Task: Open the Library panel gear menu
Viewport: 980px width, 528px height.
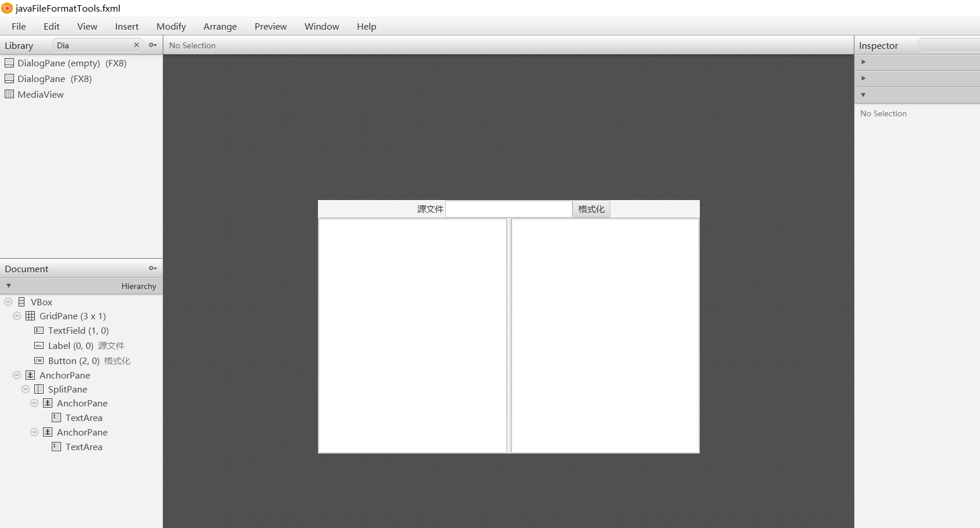Action: (153, 45)
